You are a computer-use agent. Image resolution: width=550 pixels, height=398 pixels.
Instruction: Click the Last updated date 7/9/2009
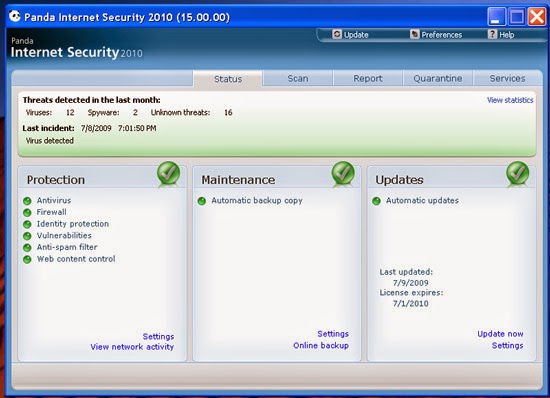click(410, 283)
